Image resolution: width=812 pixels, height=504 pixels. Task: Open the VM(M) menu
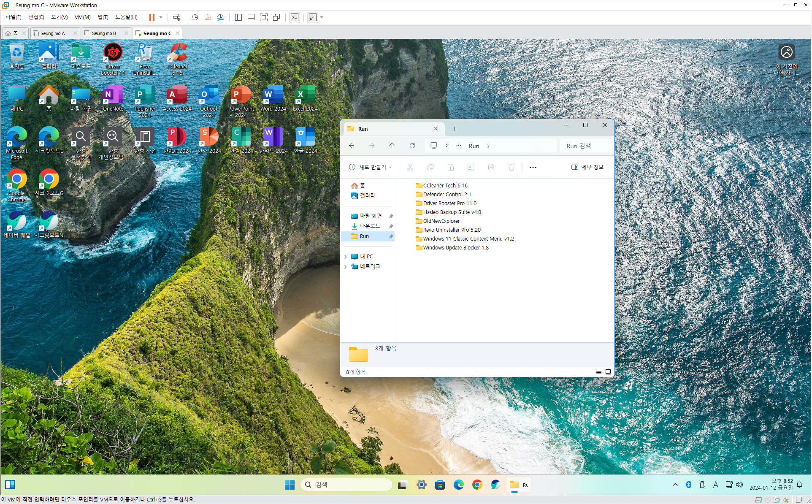82,17
